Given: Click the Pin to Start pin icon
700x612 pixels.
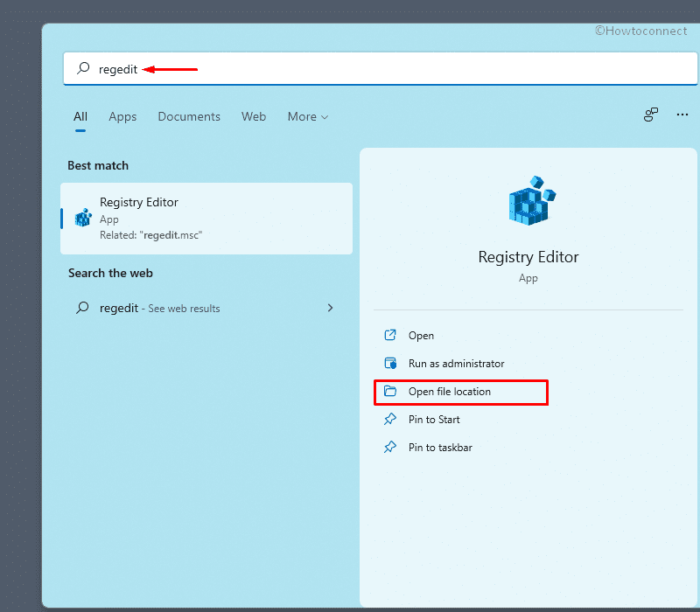Looking at the screenshot, I should 390,420.
